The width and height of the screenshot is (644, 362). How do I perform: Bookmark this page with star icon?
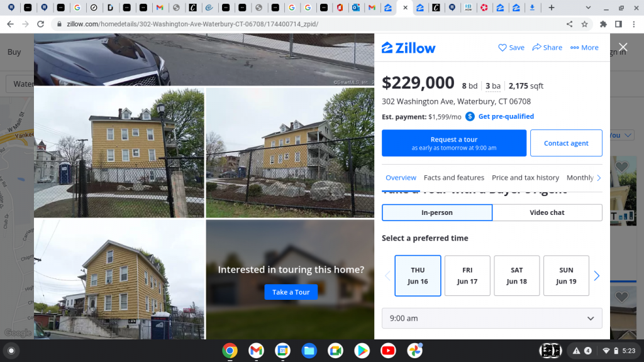[584, 24]
